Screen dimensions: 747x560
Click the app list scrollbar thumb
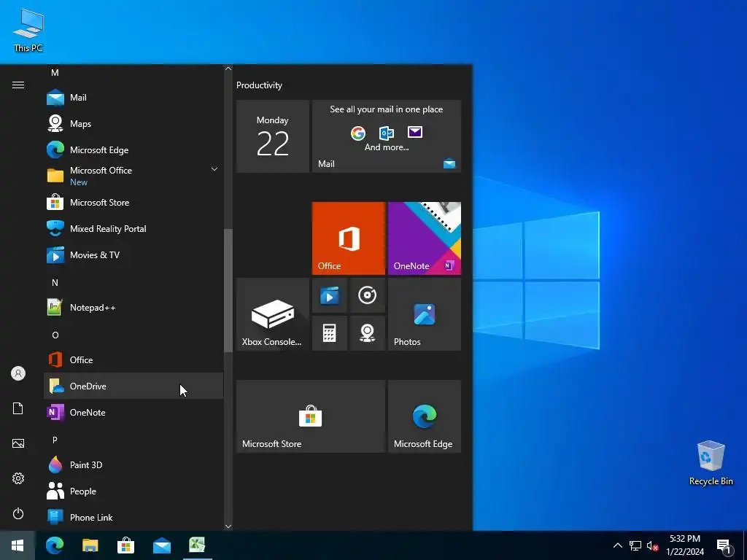pos(228,290)
